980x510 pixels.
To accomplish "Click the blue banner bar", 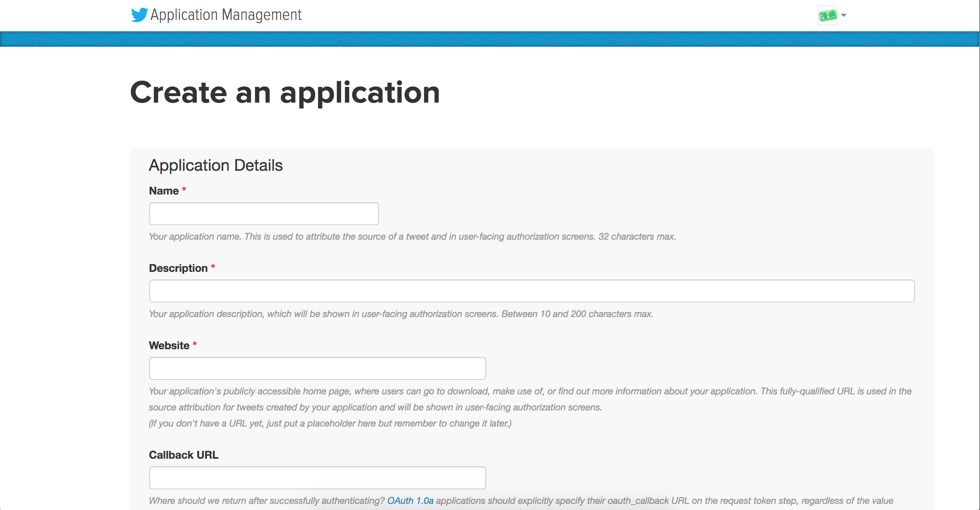I will point(490,39).
